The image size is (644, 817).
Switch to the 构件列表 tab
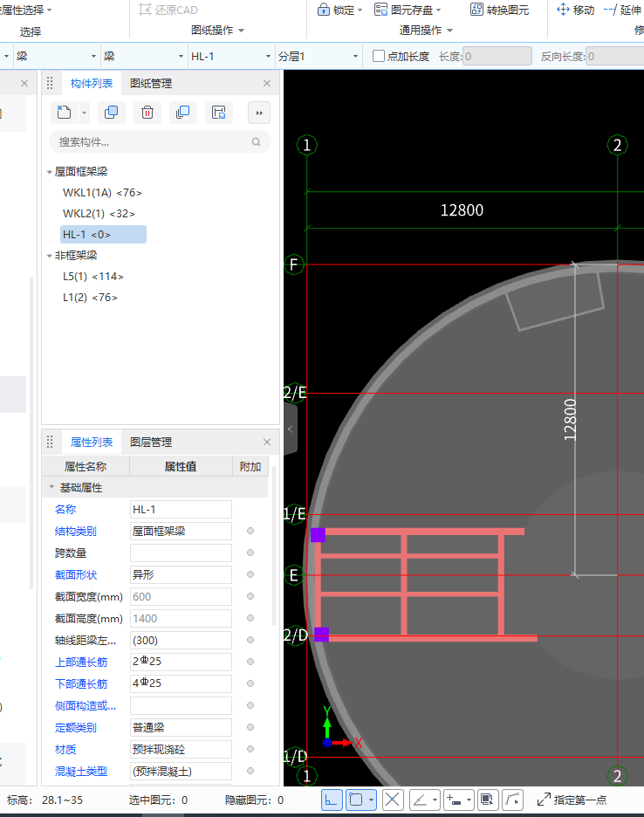(92, 84)
